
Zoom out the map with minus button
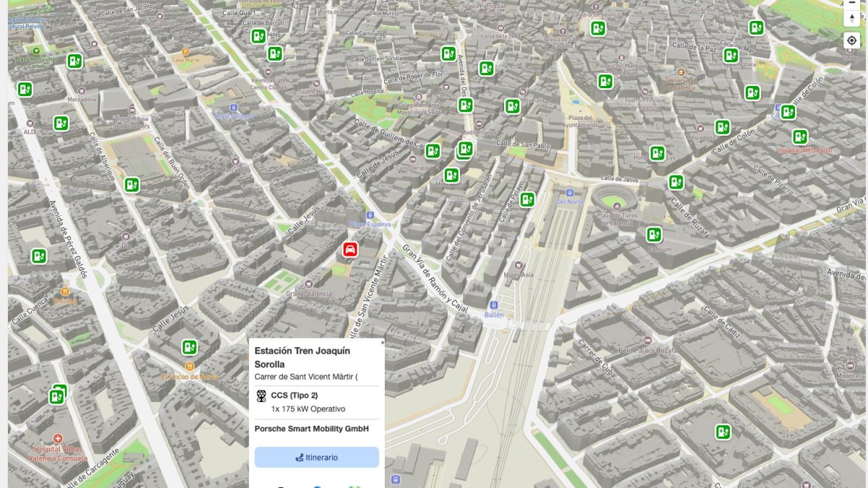coord(851,4)
